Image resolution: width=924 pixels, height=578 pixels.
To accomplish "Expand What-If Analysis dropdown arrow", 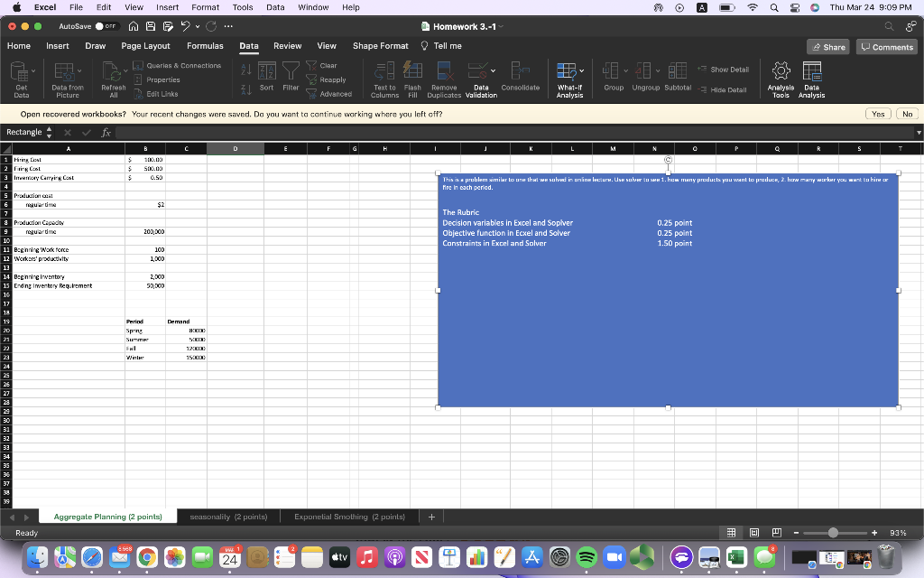I will 582,70.
